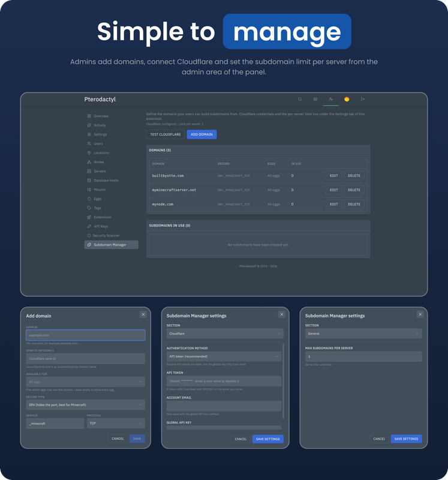Click the Security Scanner shield icon
This screenshot has height=480, width=448.
coord(89,235)
